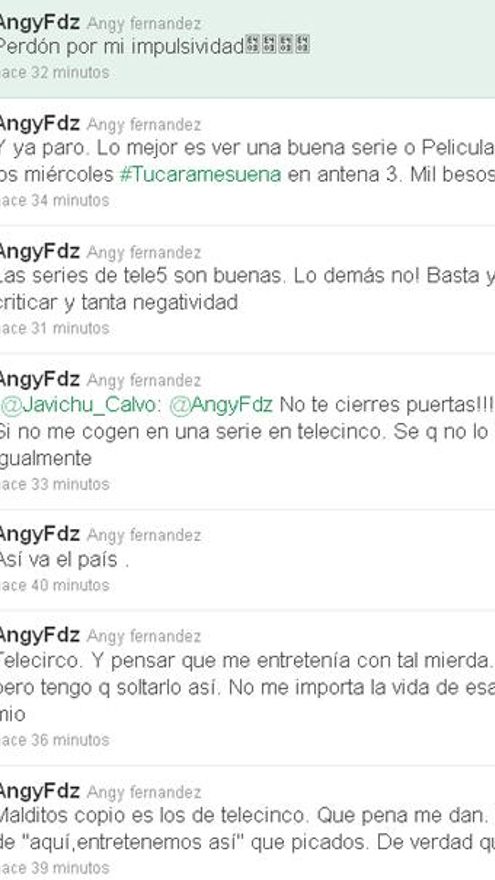Open the 40 minutes ago timestamp
The image size is (495, 880).
pyautogui.click(x=54, y=585)
